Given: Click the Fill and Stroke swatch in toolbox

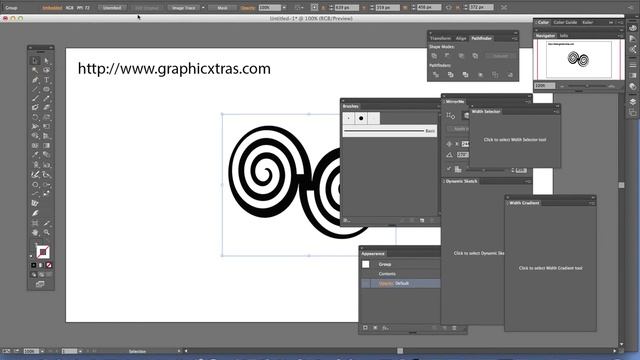Looking at the screenshot, I should 42,251.
